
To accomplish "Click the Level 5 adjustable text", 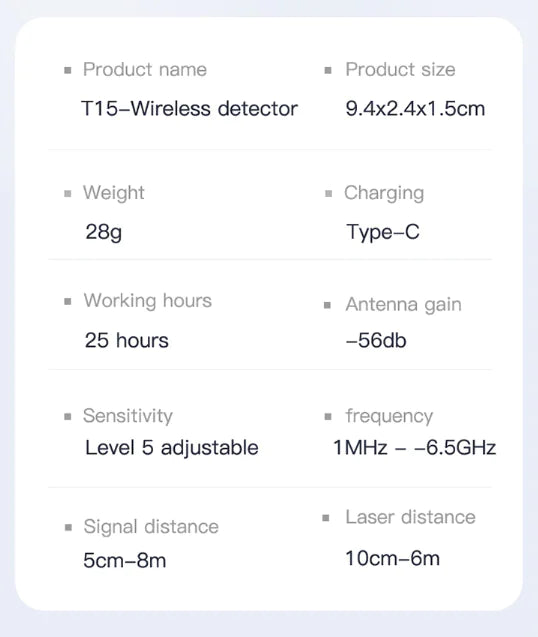I will tap(172, 448).
